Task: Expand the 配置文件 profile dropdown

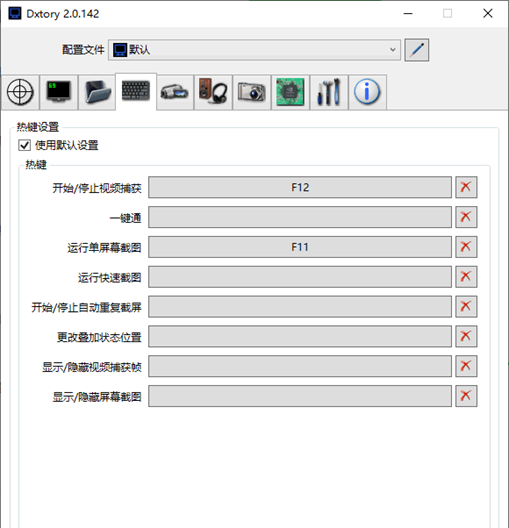Action: pos(254,50)
